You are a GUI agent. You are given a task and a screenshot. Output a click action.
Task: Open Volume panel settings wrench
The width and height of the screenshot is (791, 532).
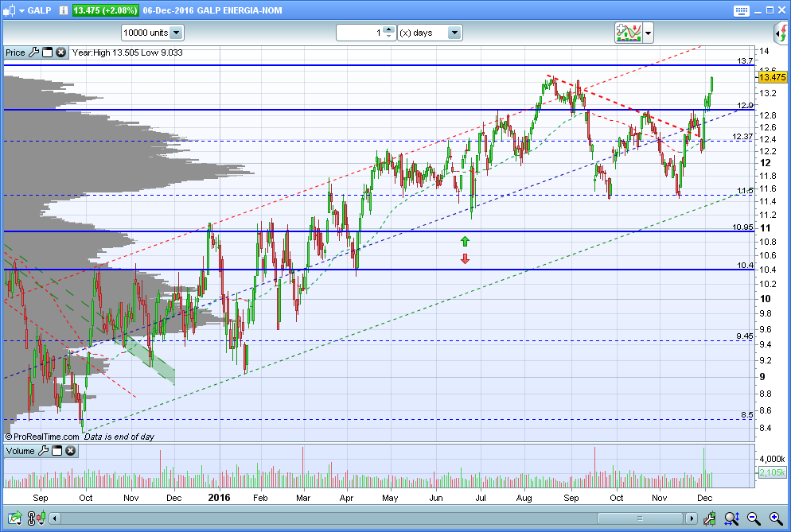coord(44,450)
